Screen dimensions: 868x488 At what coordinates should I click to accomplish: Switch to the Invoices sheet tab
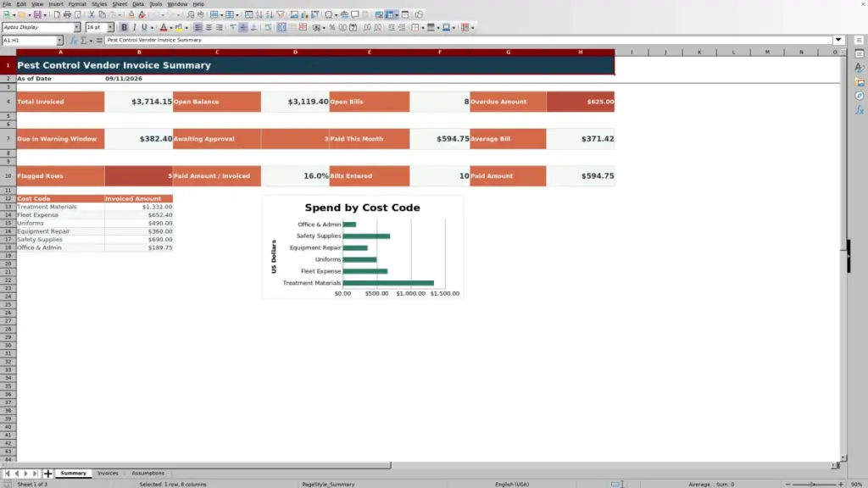point(108,473)
